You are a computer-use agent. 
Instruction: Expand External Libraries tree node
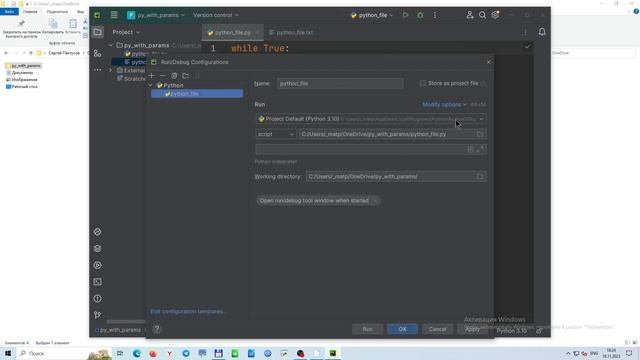111,70
